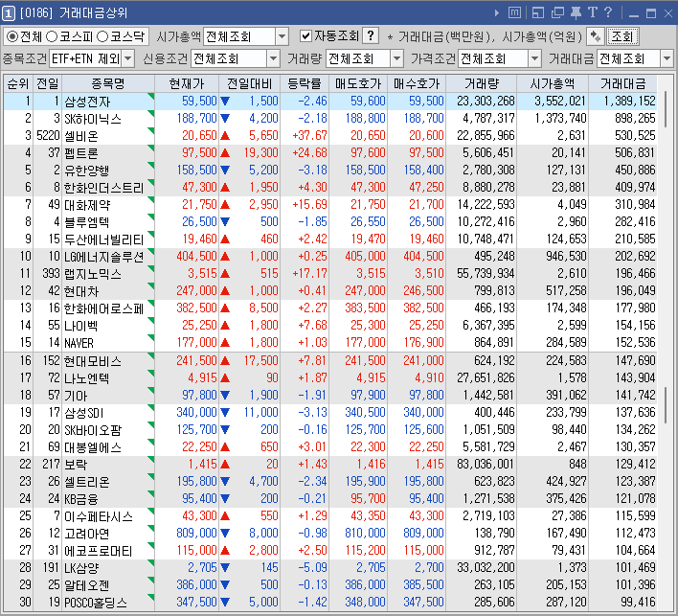Click the duplicate window icon in title bar

pos(557,13)
